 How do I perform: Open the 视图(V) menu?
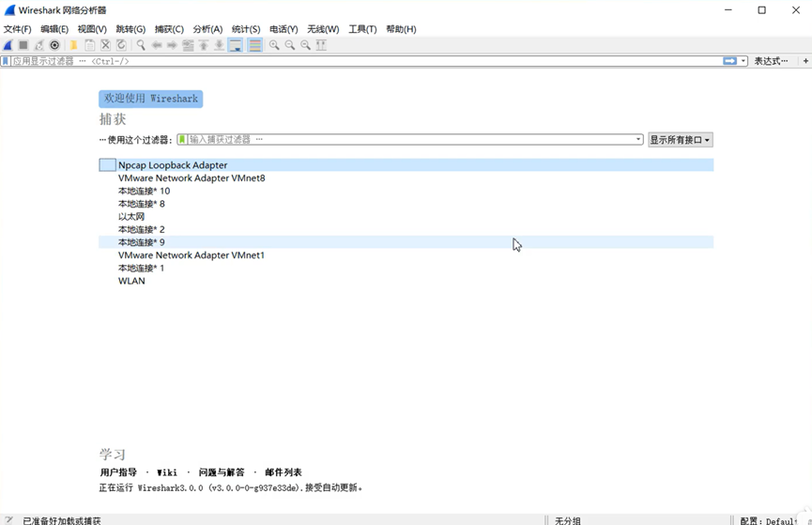(x=92, y=29)
